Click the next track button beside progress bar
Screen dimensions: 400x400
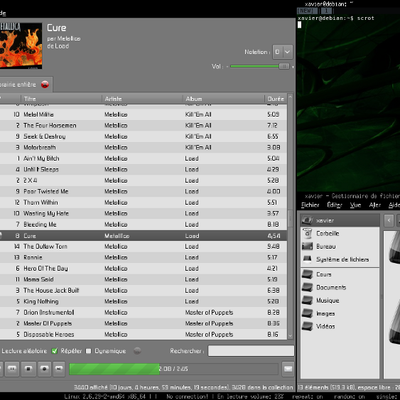(x=59, y=369)
